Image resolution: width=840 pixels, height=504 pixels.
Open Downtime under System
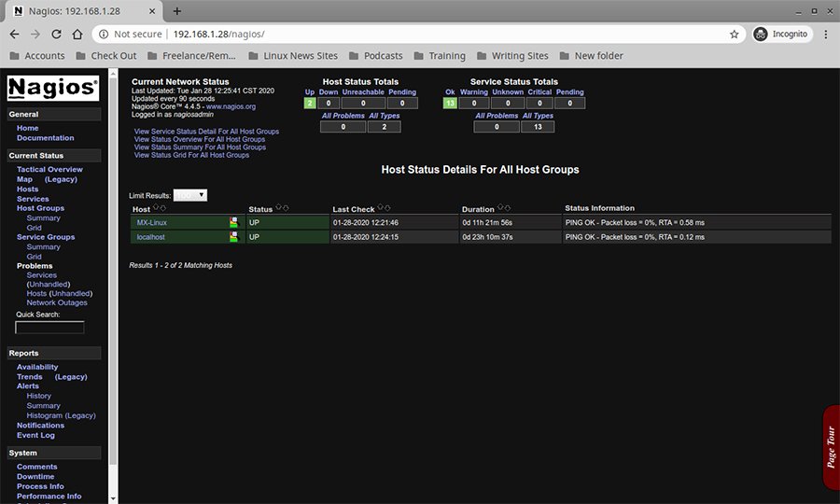tap(35, 477)
